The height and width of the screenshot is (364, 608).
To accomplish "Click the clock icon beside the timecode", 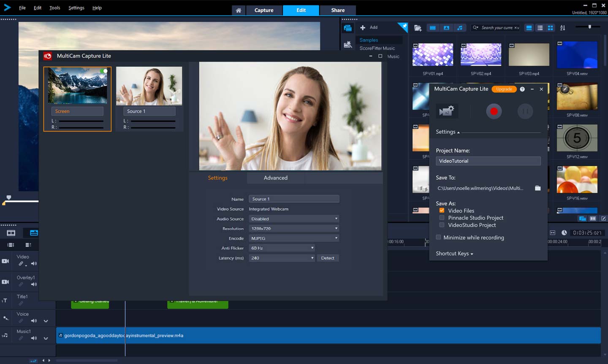I will (564, 233).
